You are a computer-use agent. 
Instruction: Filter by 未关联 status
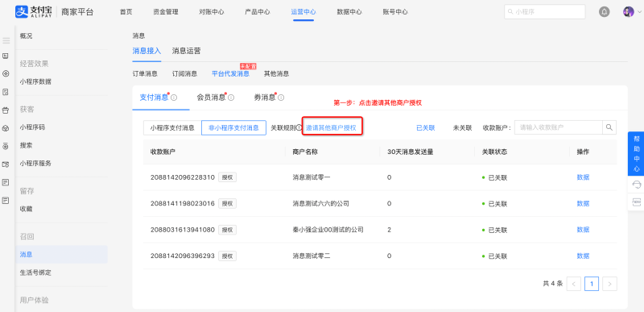pos(462,128)
